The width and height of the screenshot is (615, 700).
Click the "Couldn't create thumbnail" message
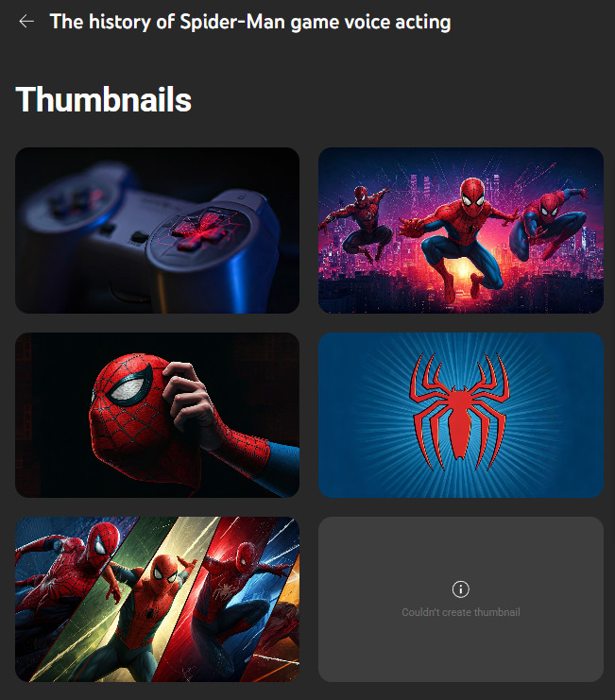461,612
